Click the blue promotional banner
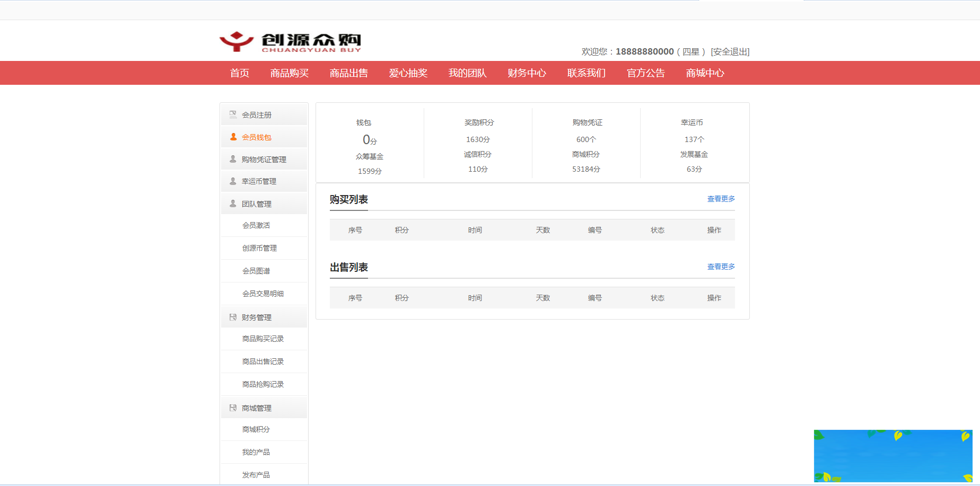This screenshot has width=980, height=486. pos(893,456)
